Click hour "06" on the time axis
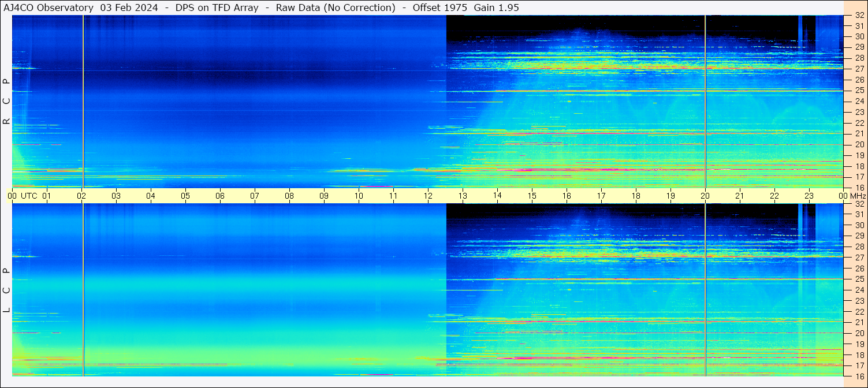868x388 pixels. (220, 196)
